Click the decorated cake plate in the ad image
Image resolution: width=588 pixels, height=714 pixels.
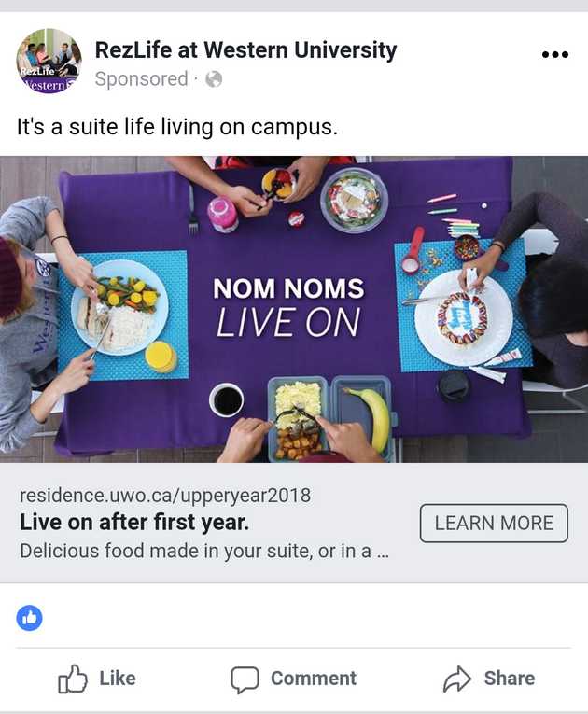point(463,318)
